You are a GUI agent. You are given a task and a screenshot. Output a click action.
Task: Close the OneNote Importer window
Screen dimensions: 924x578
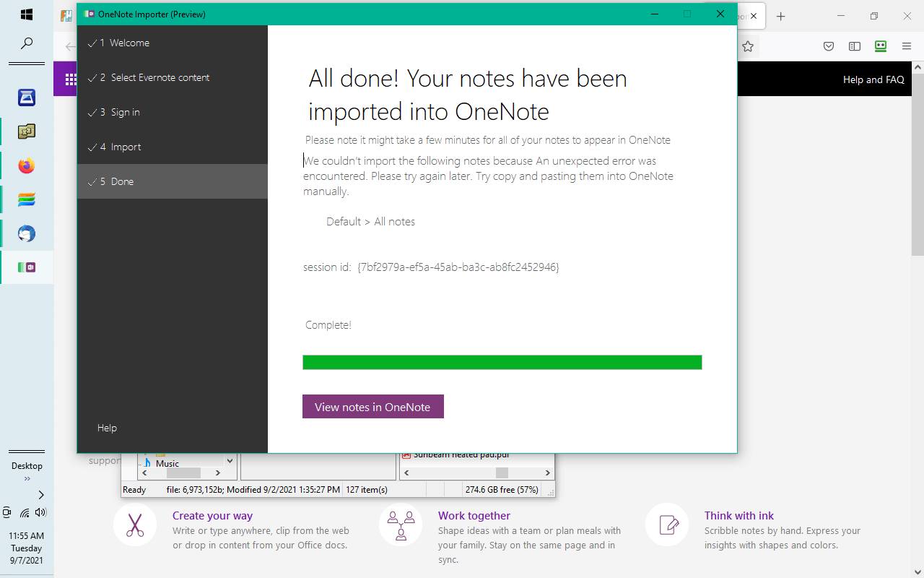720,14
